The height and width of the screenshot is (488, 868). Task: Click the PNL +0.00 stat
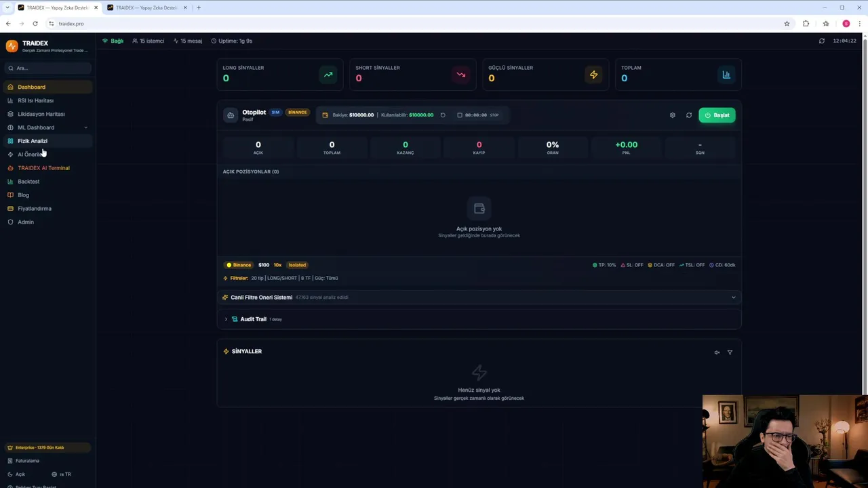click(x=627, y=147)
